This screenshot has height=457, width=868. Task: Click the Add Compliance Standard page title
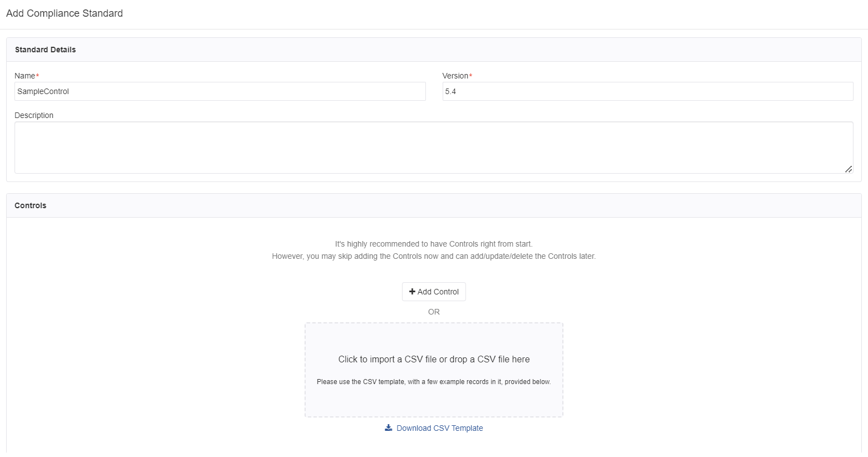65,13
